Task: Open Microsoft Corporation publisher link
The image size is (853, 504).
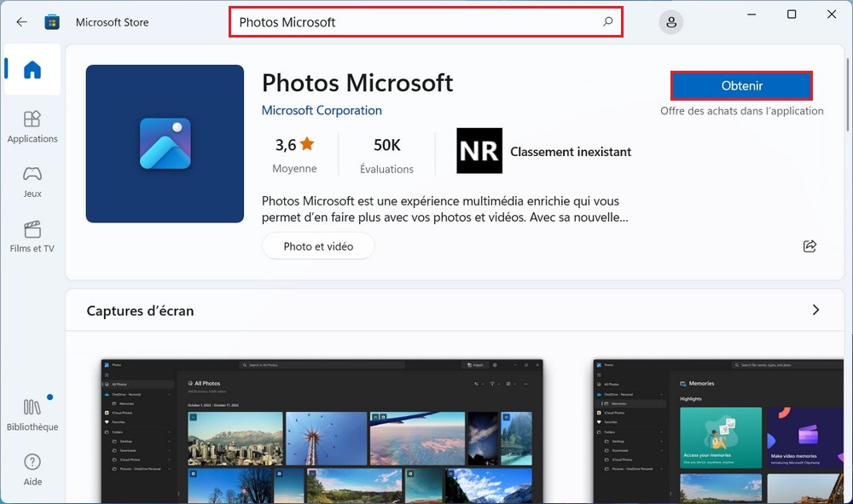Action: (x=322, y=110)
